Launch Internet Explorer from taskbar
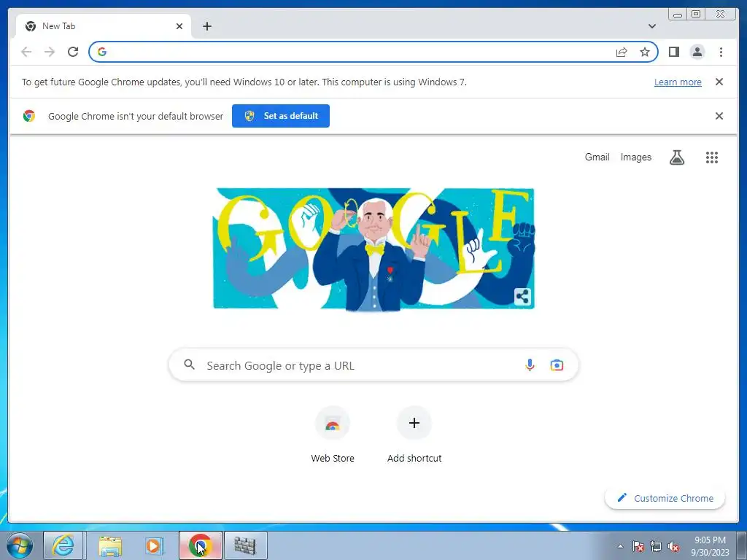The width and height of the screenshot is (747, 560). coord(63,545)
